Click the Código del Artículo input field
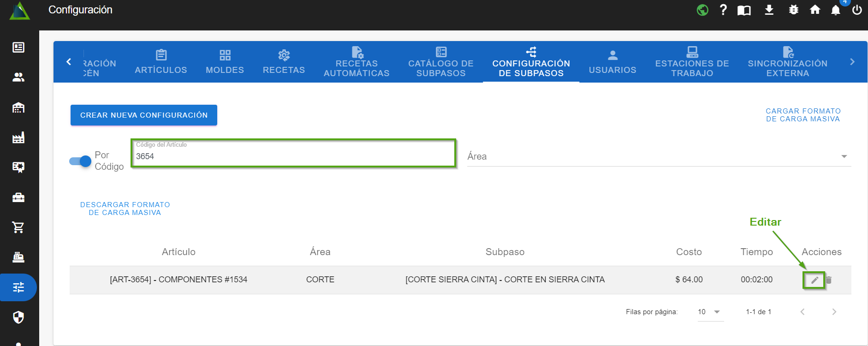868x346 pixels. pyautogui.click(x=293, y=156)
